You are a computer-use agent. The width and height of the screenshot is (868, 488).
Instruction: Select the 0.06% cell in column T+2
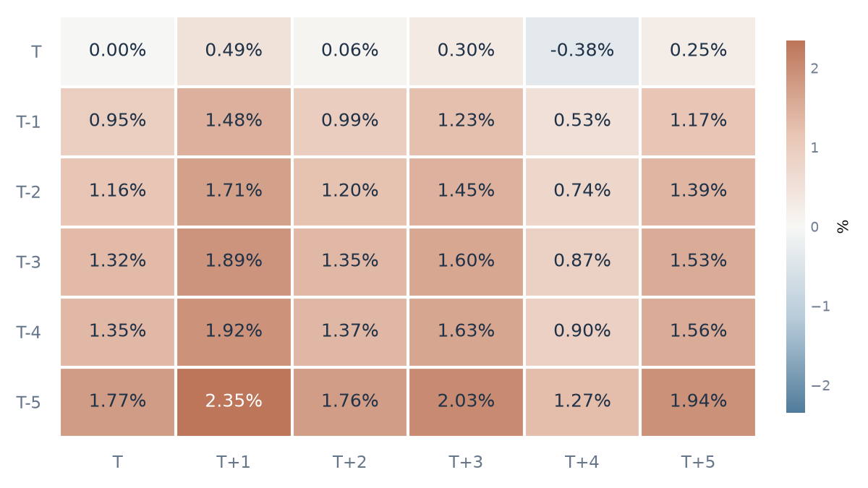click(350, 51)
